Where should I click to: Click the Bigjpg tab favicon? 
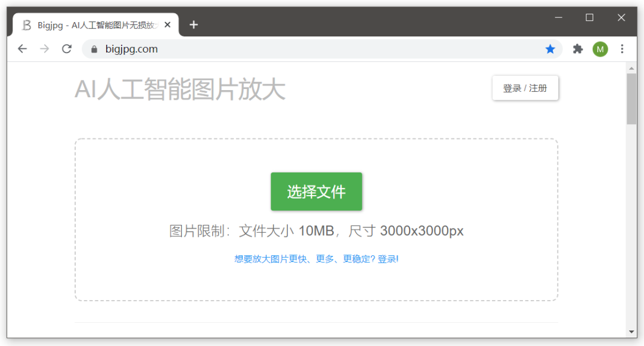[27, 25]
